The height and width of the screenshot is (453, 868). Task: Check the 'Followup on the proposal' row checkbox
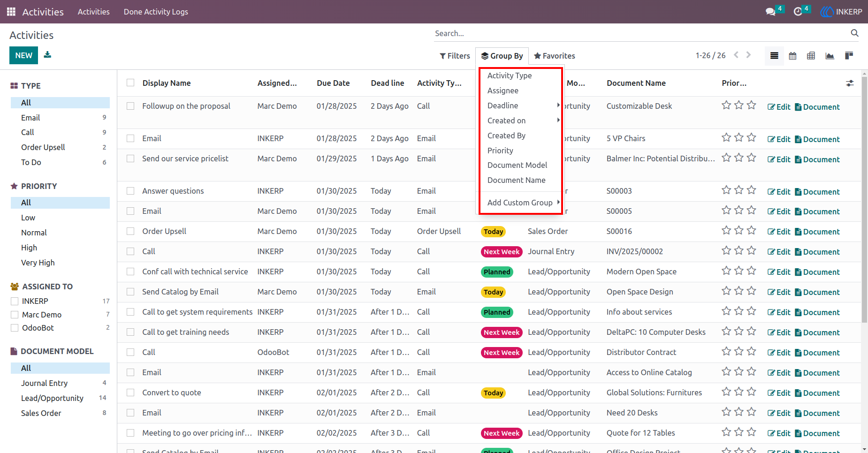pos(130,106)
